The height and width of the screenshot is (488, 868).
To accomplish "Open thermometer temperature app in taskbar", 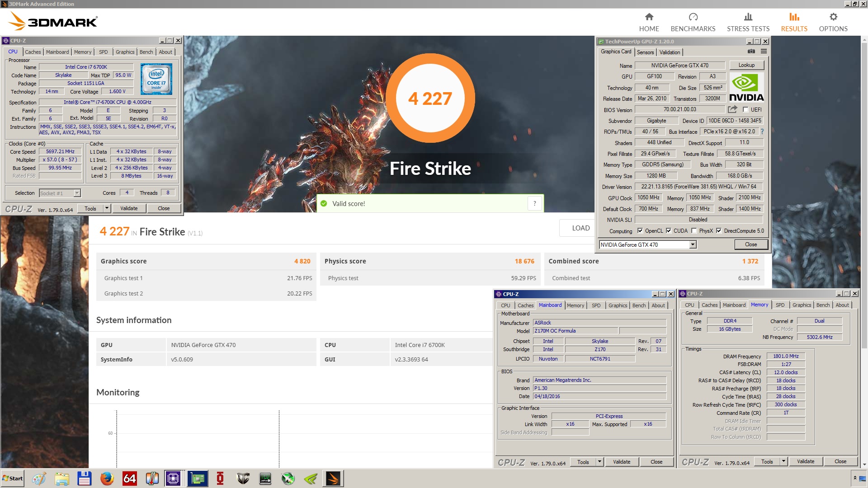I will pyautogui.click(x=152, y=479).
